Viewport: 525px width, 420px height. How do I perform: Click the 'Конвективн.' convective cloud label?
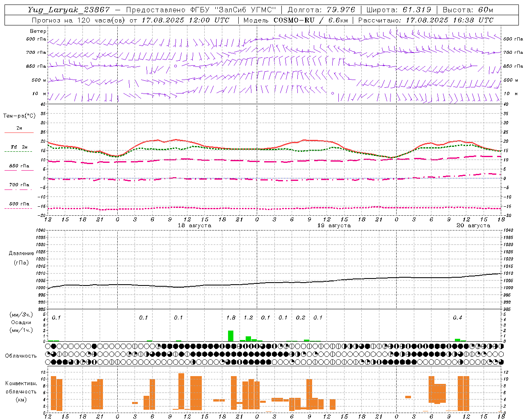click(21, 383)
